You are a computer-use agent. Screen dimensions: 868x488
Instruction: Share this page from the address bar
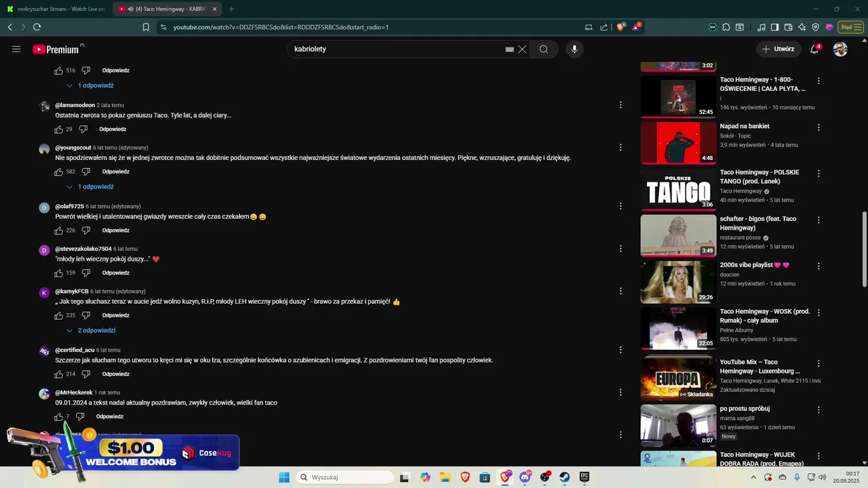coord(604,27)
